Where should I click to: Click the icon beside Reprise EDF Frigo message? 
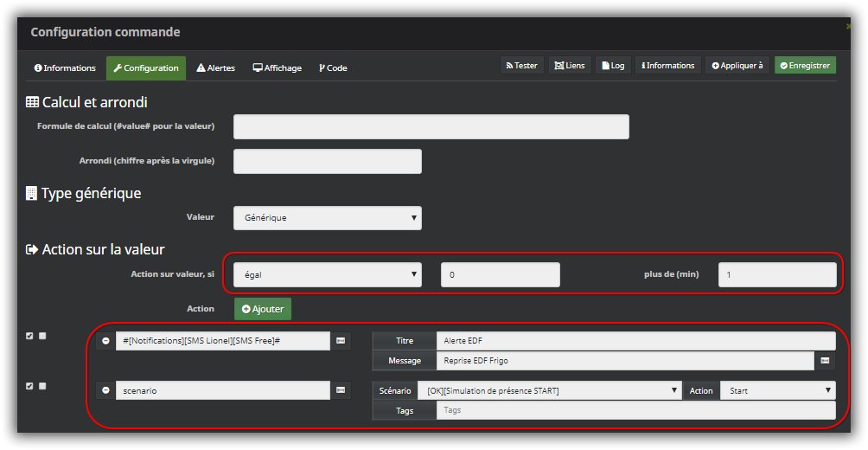click(x=825, y=360)
